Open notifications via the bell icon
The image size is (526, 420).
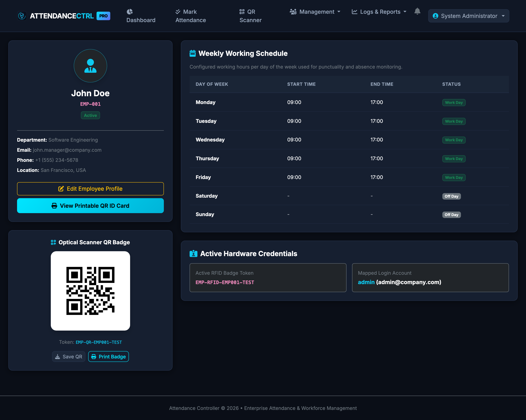click(417, 11)
